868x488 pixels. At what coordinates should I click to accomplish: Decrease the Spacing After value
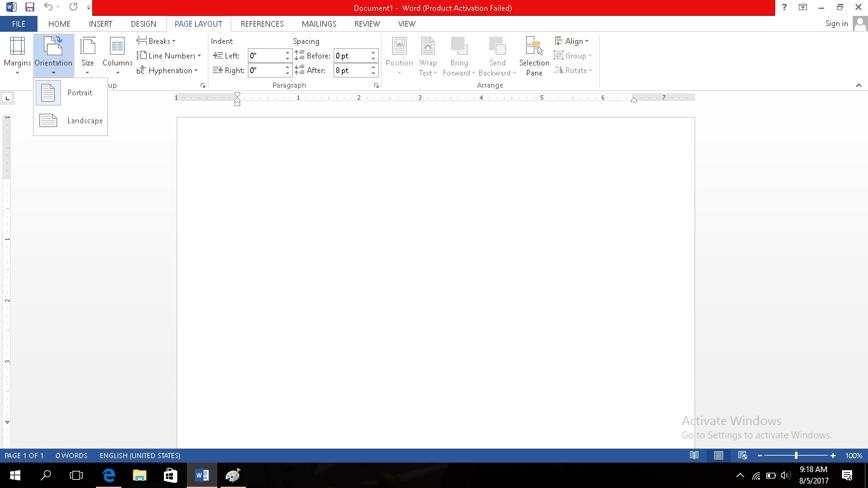coord(374,74)
